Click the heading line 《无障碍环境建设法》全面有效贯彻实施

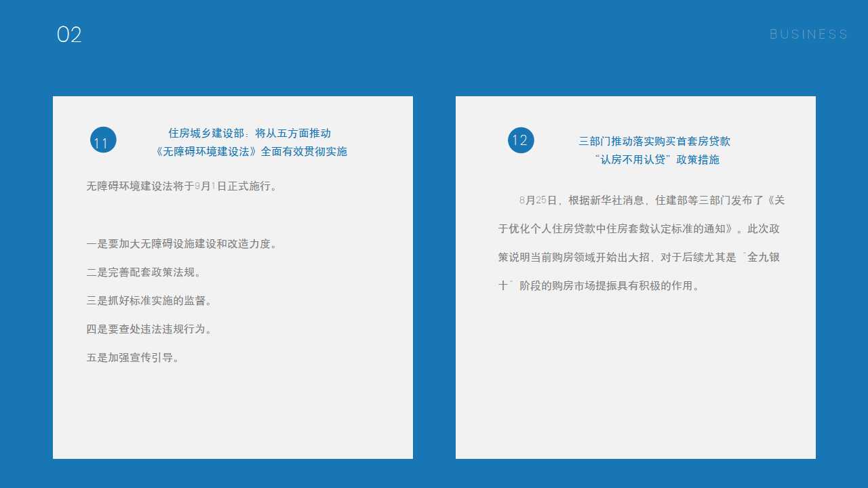251,152
